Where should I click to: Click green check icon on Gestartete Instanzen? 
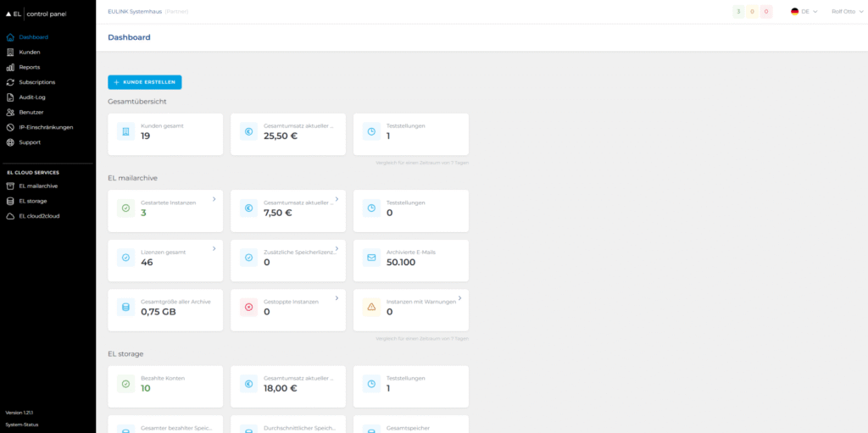pyautogui.click(x=125, y=208)
